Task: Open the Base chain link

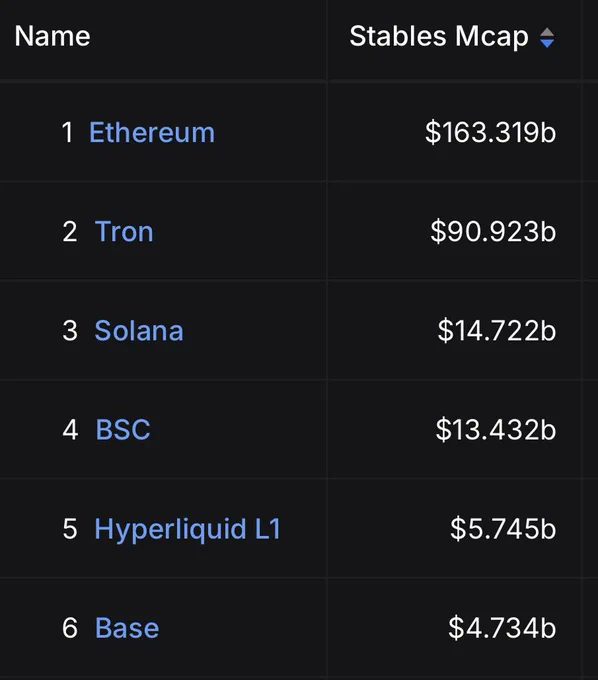Action: (x=127, y=628)
